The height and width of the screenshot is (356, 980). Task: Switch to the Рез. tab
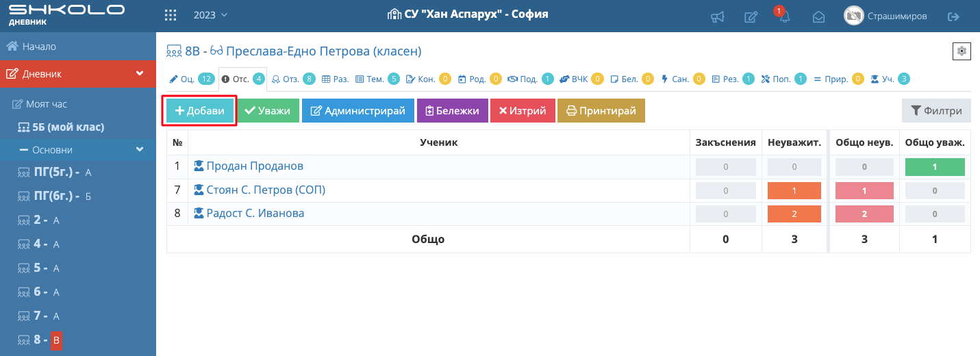(x=733, y=79)
